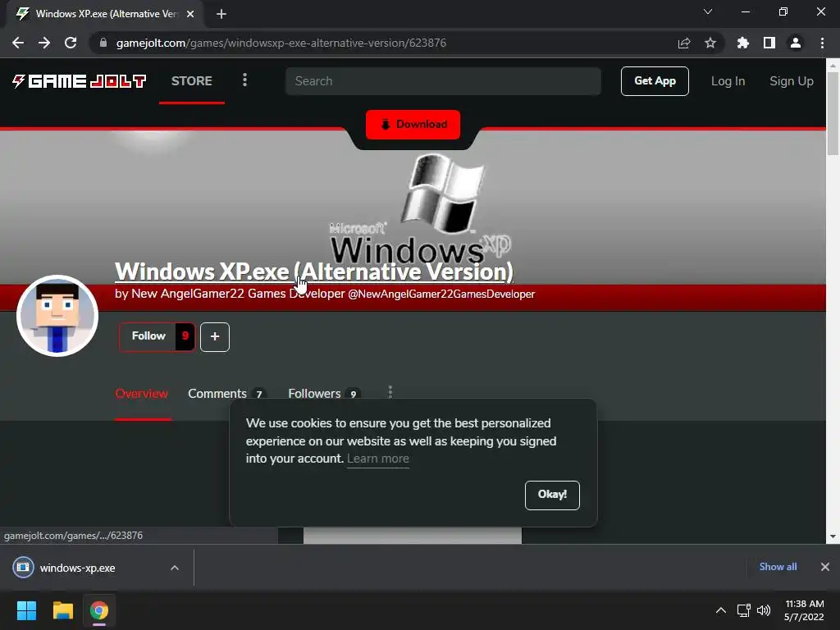Open Chrome extensions puzzle icon
This screenshot has width=840, height=630.
click(x=743, y=43)
